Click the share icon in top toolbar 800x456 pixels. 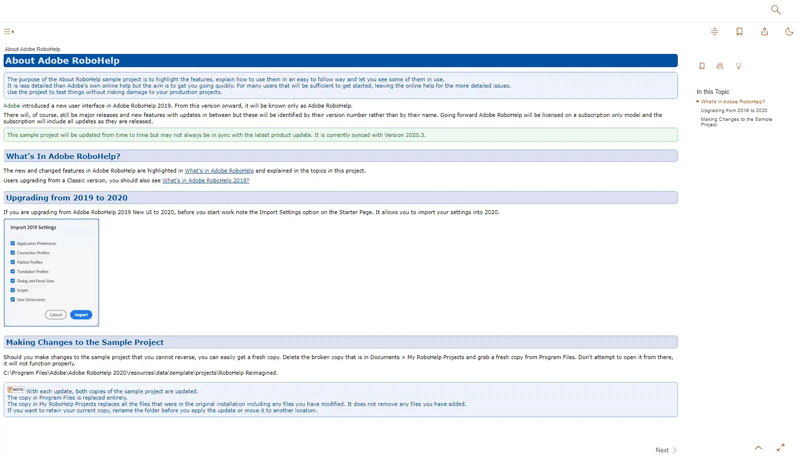click(764, 32)
